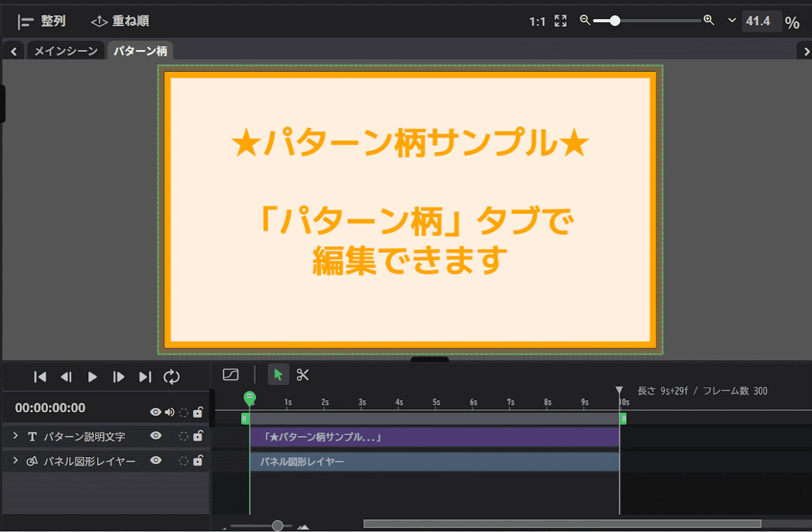Click the gray work-area range bar
Image resolution: width=812 pixels, height=532 pixels.
[434, 418]
